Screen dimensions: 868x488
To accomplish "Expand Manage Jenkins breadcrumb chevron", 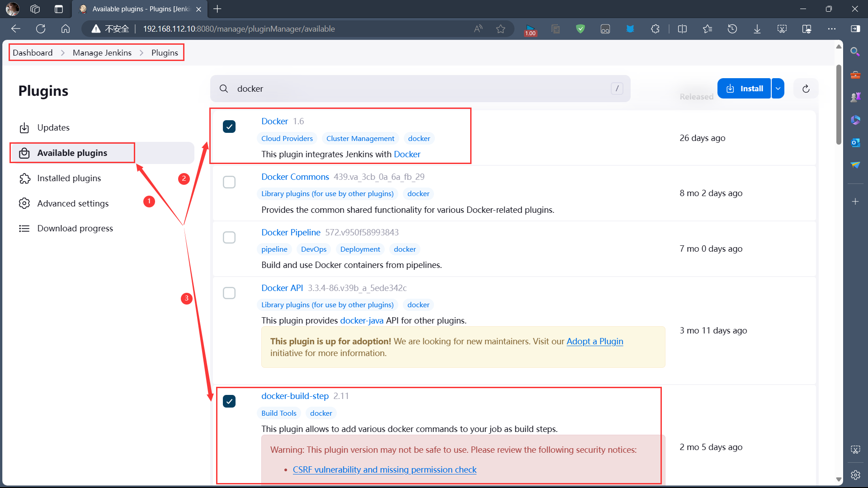I will (x=142, y=53).
